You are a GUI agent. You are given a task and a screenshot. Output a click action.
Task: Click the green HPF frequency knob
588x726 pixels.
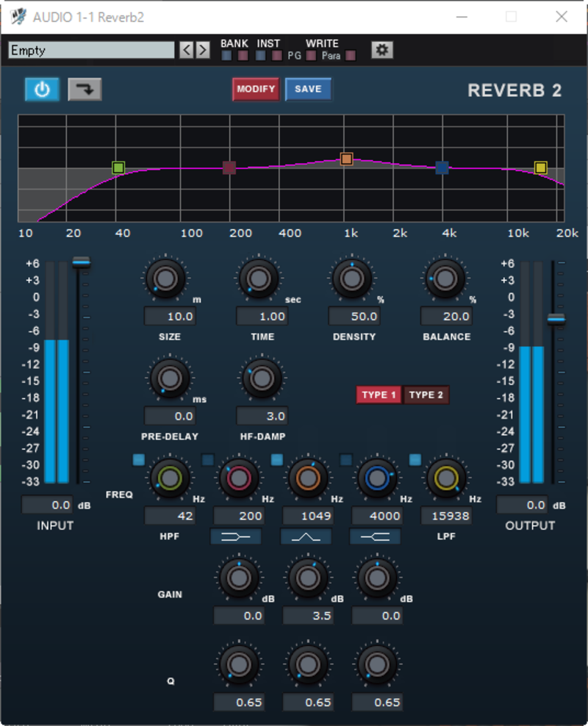(x=170, y=478)
